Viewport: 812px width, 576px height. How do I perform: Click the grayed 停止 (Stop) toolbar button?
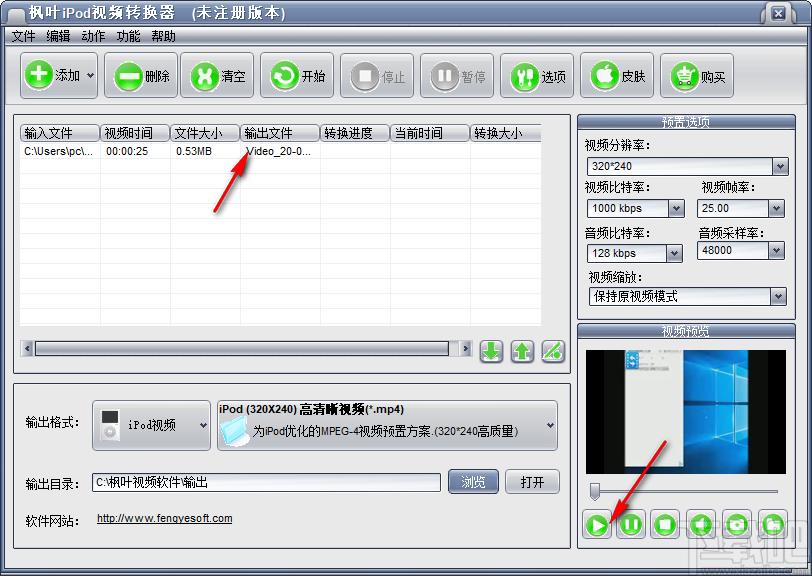click(x=377, y=76)
